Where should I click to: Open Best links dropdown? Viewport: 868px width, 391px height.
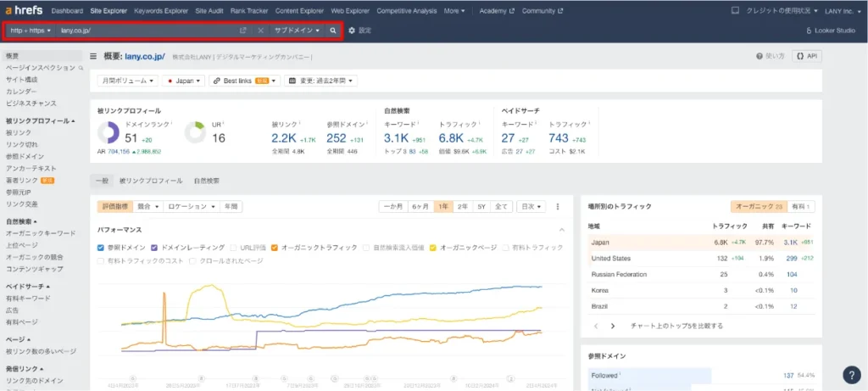pos(245,81)
